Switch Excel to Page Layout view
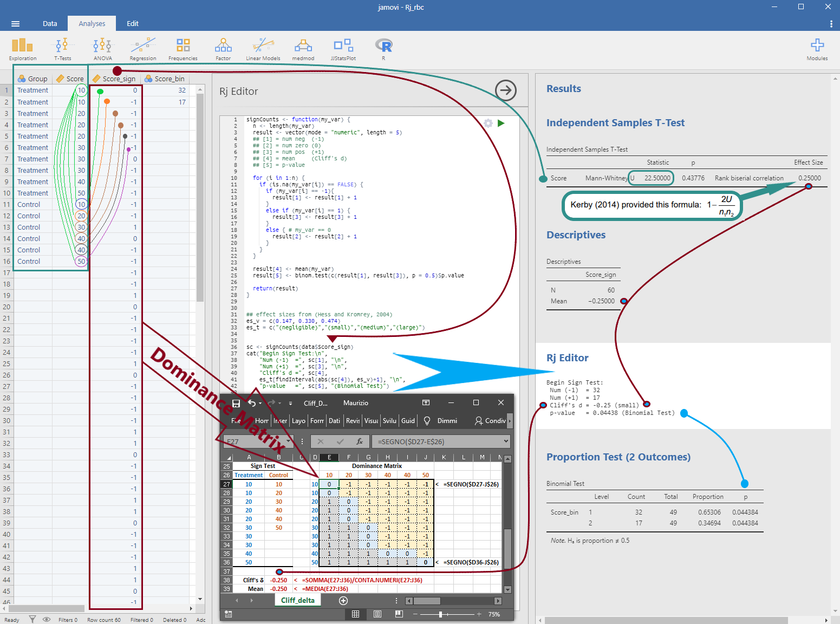 (x=377, y=614)
